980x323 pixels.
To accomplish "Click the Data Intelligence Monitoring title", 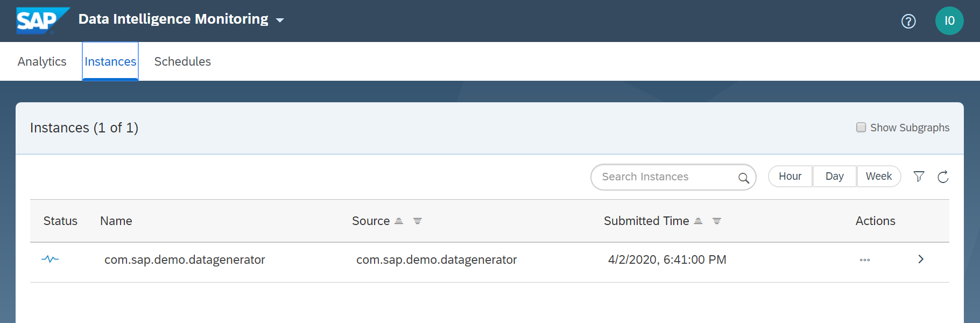I will click(173, 19).
